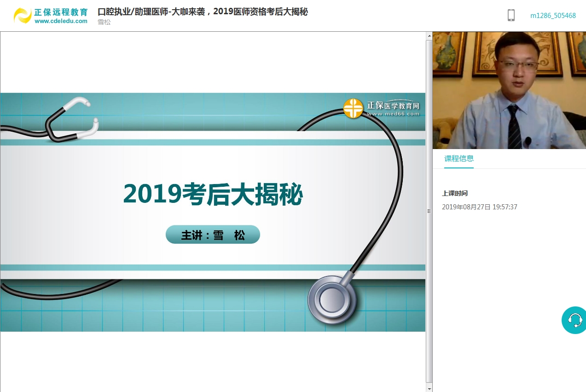Viewport: 586px width, 392px height.
Task: Click the course title about 2019医师资格考后大揭秘
Action: point(203,12)
